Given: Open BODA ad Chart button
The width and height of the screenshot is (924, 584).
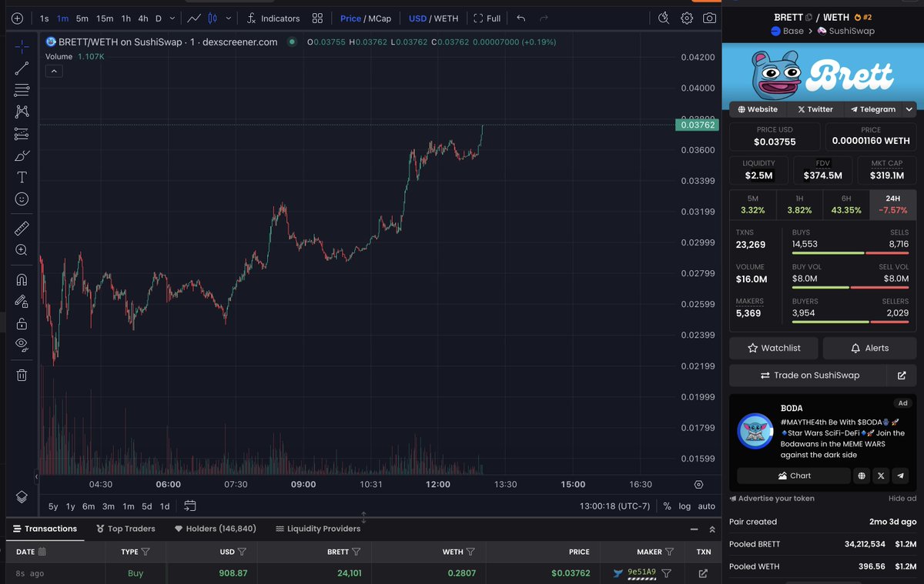Looking at the screenshot, I should (x=794, y=476).
